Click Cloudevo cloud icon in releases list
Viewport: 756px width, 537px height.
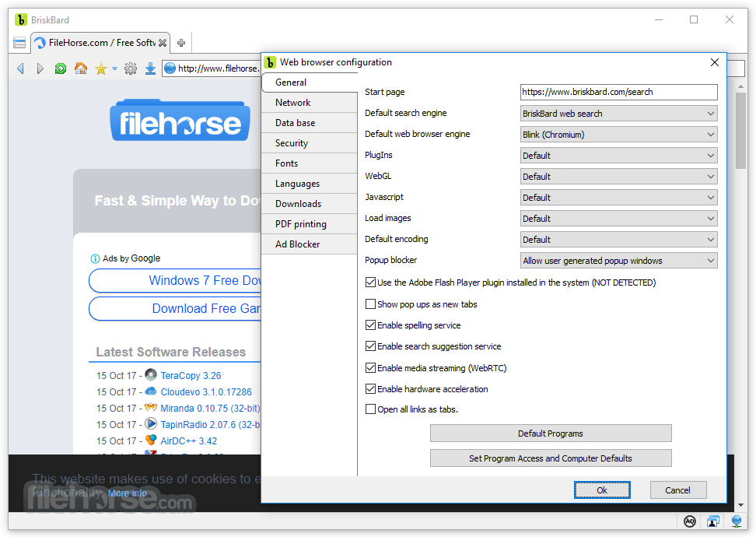coord(151,391)
